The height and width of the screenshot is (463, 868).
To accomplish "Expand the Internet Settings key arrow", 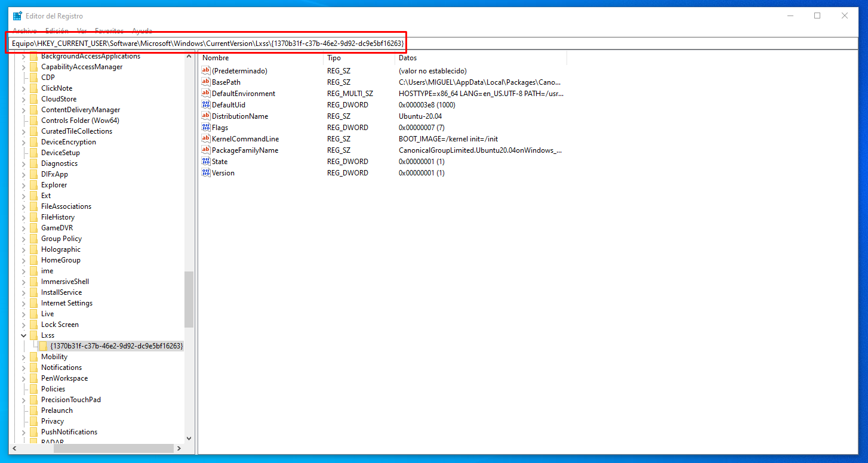I will 24,303.
